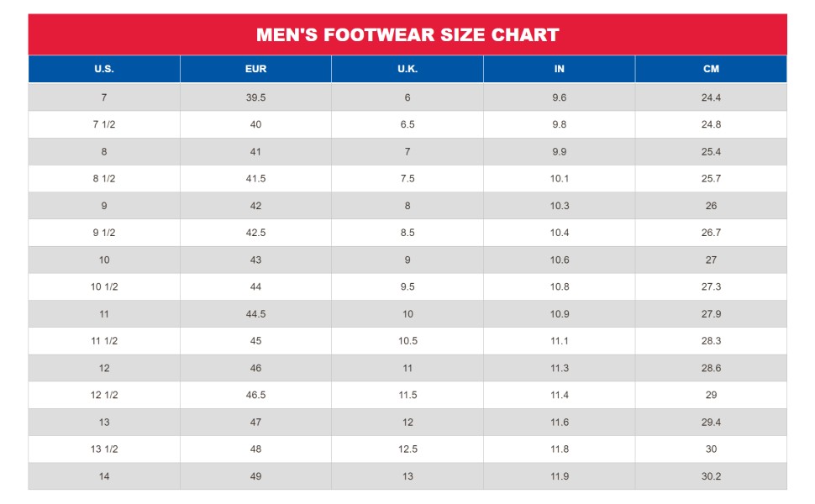Select the EUR 46.5 cell
The height and width of the screenshot is (504, 815).
pos(255,395)
